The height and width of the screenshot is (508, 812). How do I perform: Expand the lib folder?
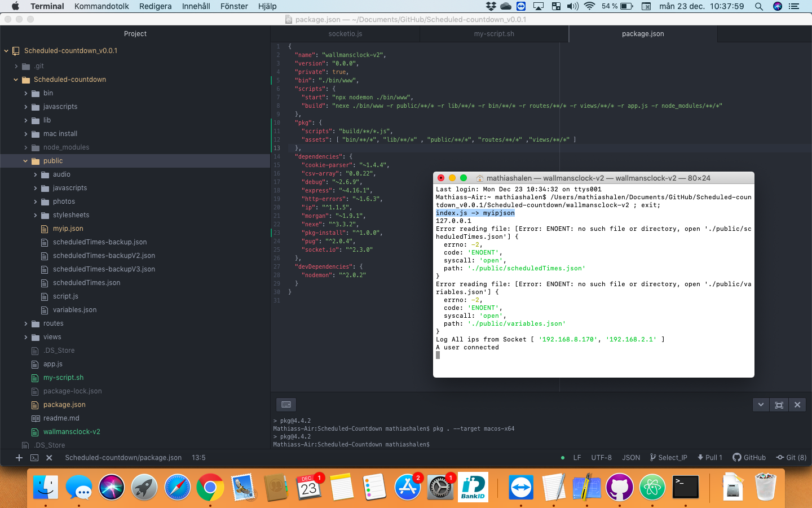[x=26, y=120]
